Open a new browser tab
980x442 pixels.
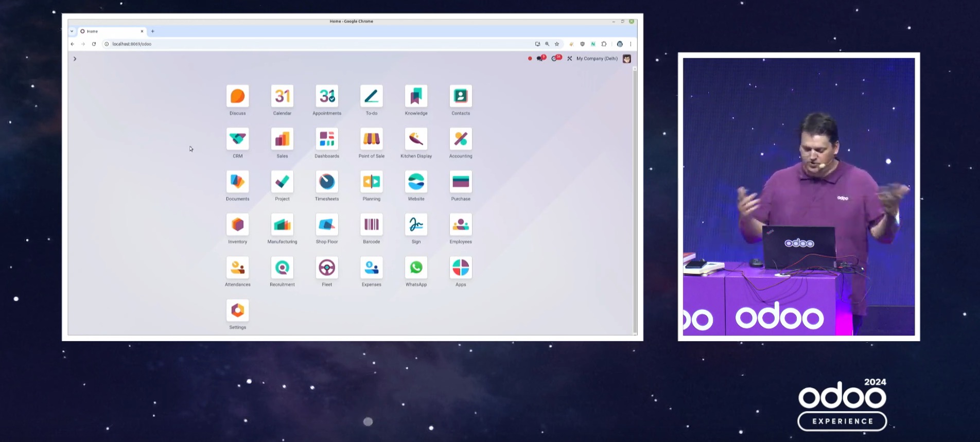[153, 31]
